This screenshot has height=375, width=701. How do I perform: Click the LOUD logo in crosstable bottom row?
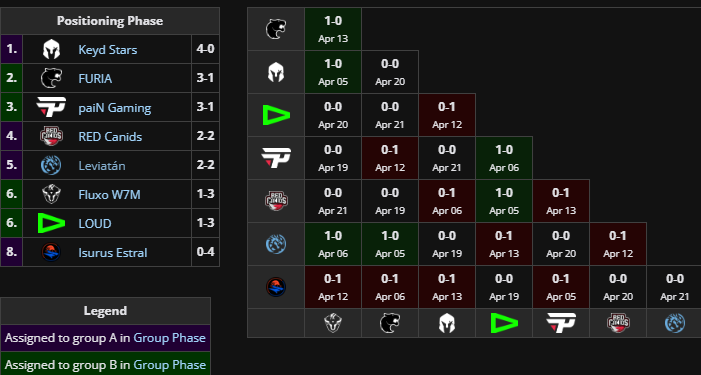pyautogui.click(x=504, y=323)
